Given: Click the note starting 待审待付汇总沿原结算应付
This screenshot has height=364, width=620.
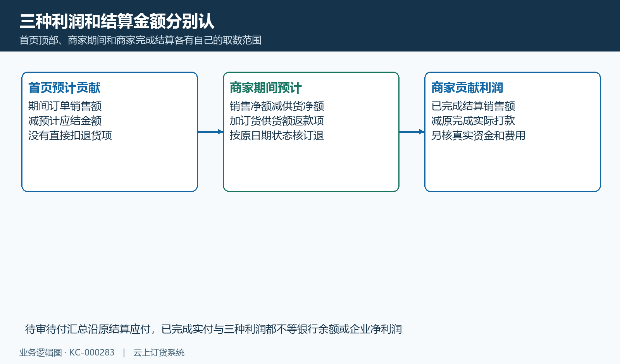Looking at the screenshot, I should point(214,329).
